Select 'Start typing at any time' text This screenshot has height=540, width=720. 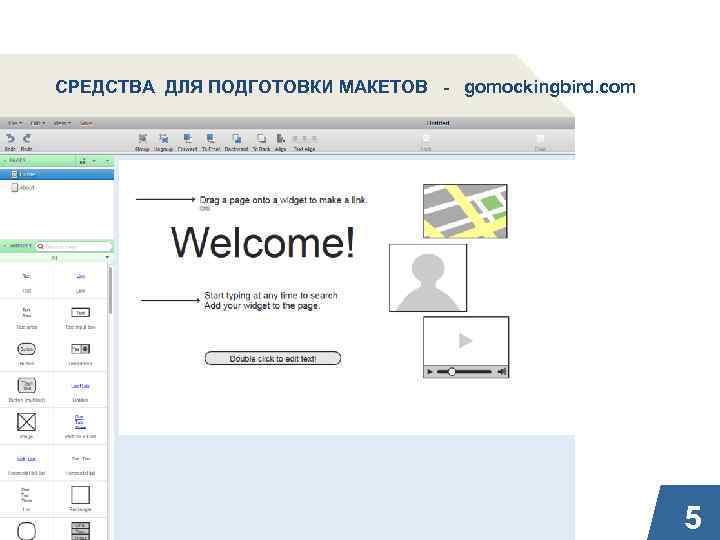[x=271, y=300]
